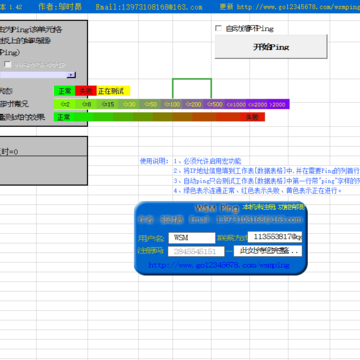Click the >2000 latency color cell

point(279,104)
